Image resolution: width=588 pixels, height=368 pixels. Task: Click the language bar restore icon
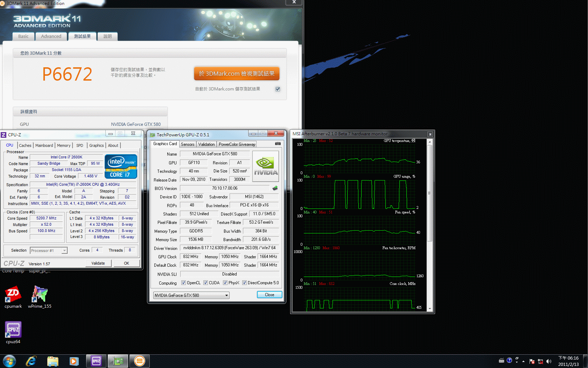517,359
